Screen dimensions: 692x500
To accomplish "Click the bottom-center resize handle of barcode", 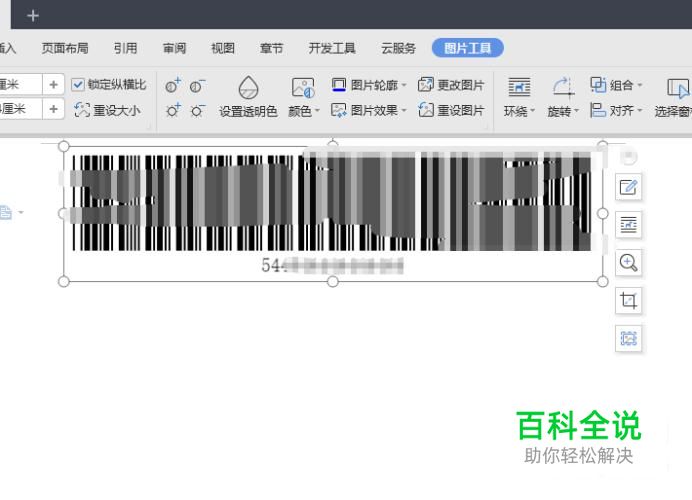I will (x=333, y=282).
